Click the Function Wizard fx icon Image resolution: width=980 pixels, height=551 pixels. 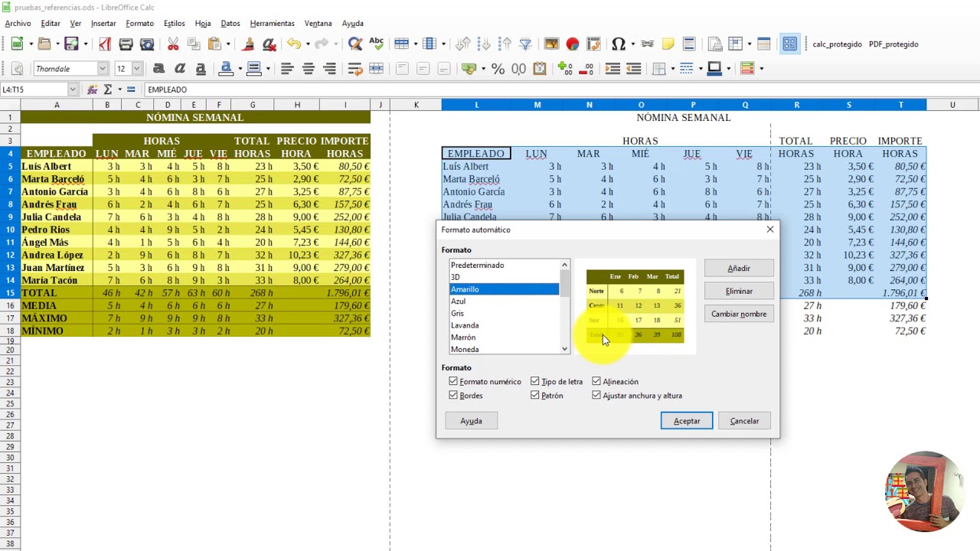coord(93,90)
